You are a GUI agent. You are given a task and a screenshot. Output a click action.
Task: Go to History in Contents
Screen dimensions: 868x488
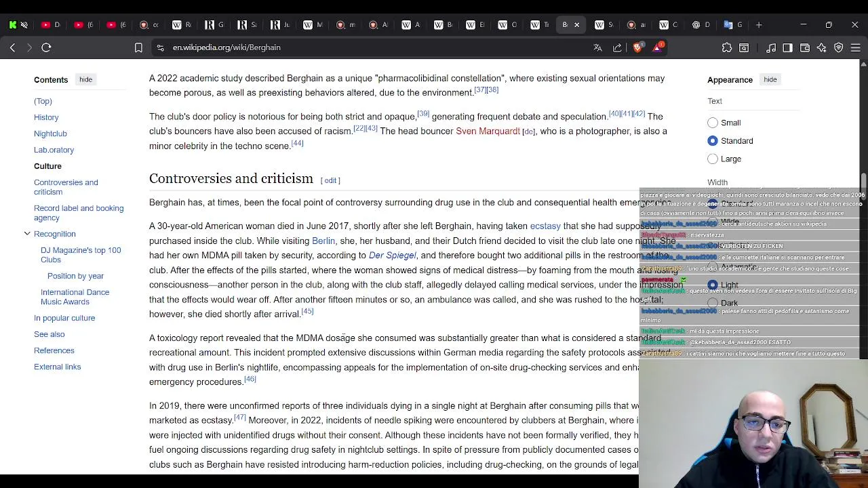click(46, 117)
